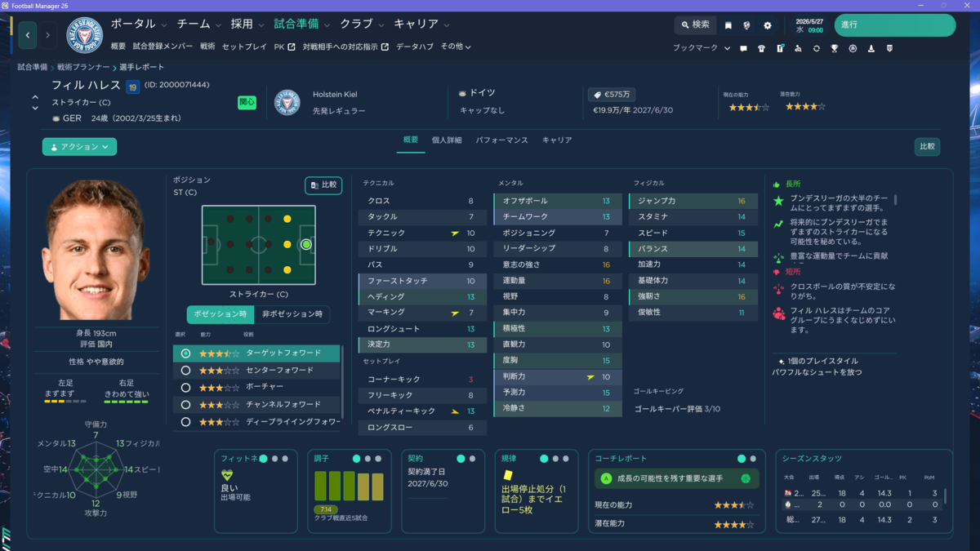Click the round ball bookmark icon
This screenshot has height=551, width=980.
(853, 48)
